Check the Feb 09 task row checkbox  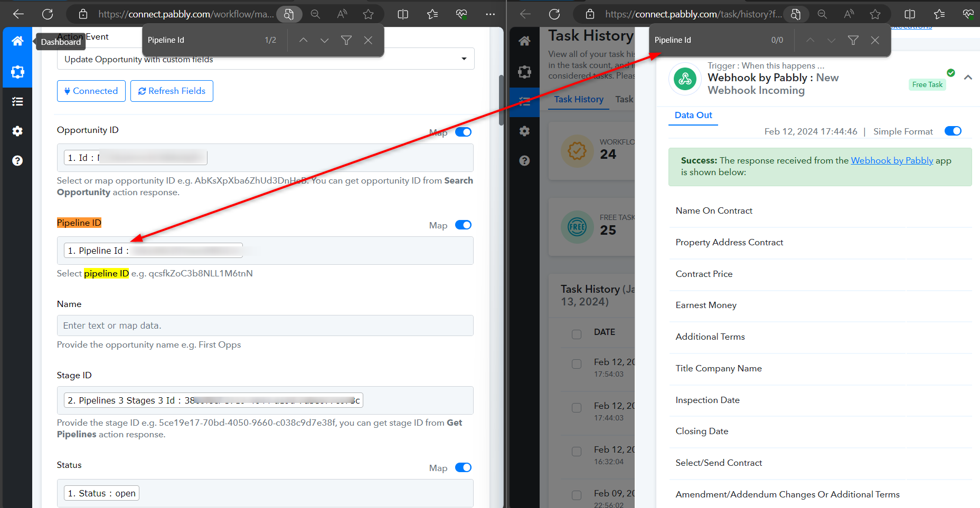[577, 495]
